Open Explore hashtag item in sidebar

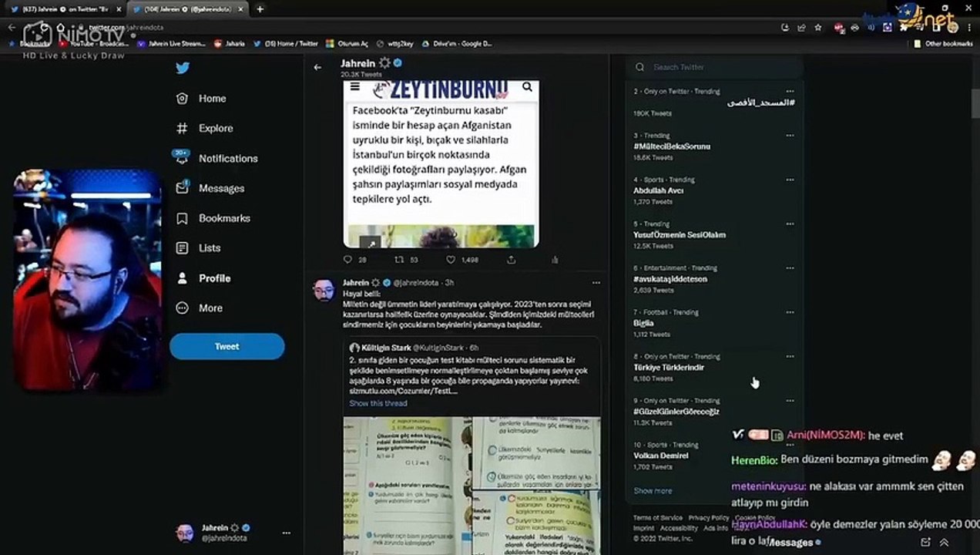point(204,128)
